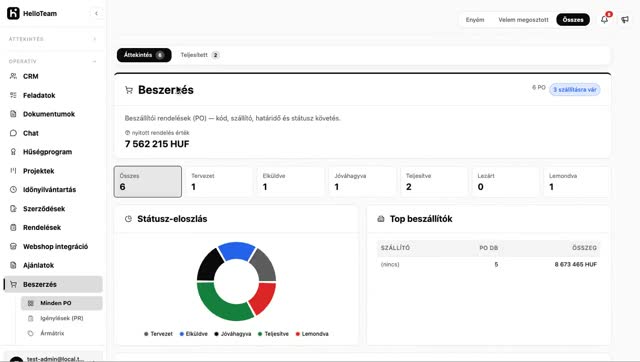640x362 pixels.
Task: Toggle Teljesítve in chart legend
Action: pos(273,334)
